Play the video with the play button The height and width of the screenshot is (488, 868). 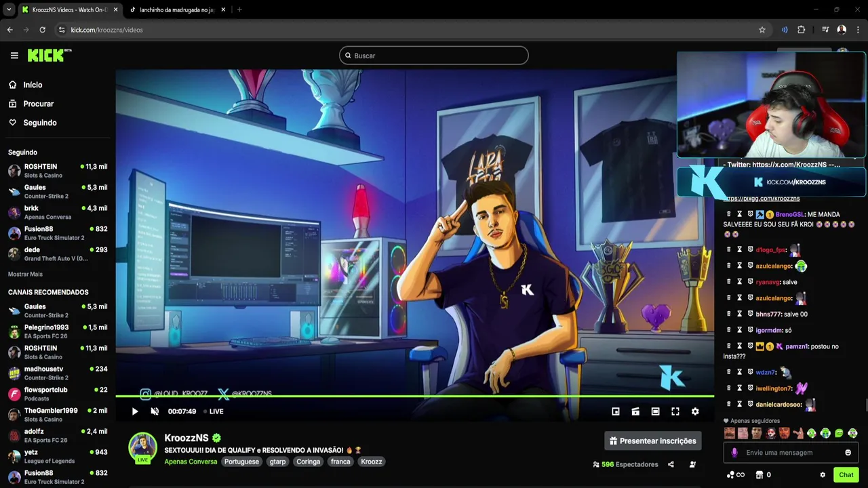(x=135, y=411)
